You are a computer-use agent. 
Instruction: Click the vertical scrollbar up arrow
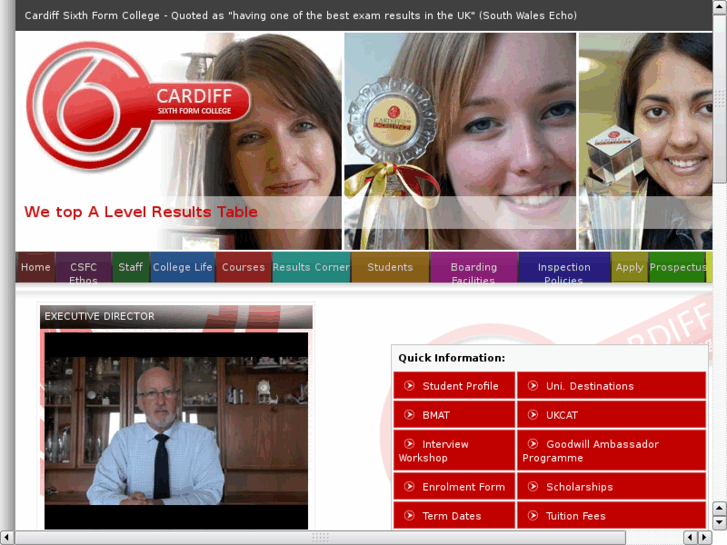point(720,6)
